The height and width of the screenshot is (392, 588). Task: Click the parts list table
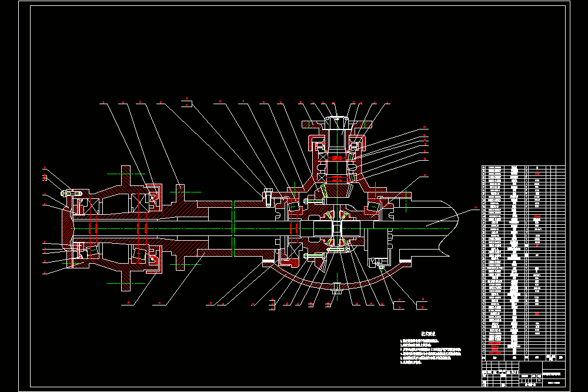tap(523, 263)
